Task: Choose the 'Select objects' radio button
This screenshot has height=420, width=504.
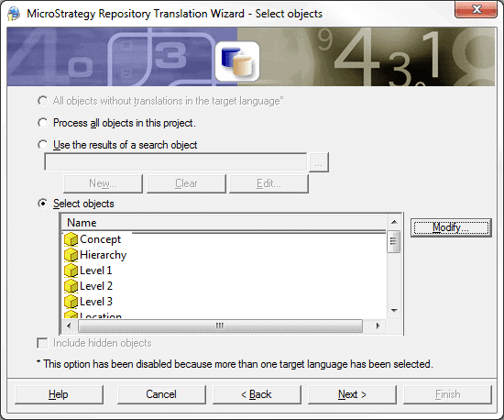Action: tap(42, 204)
